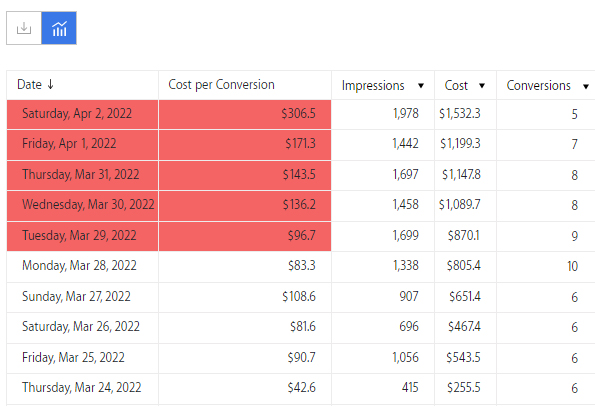Click the Wednesday, Mar 30, 2022 cell
595x416 pixels.
tap(82, 206)
